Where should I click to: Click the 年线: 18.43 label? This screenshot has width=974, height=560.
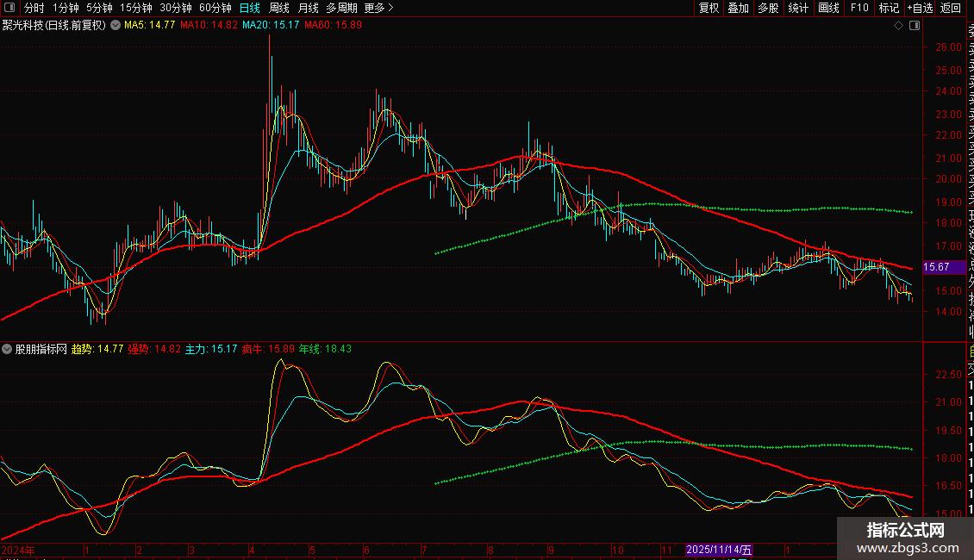click(x=326, y=349)
